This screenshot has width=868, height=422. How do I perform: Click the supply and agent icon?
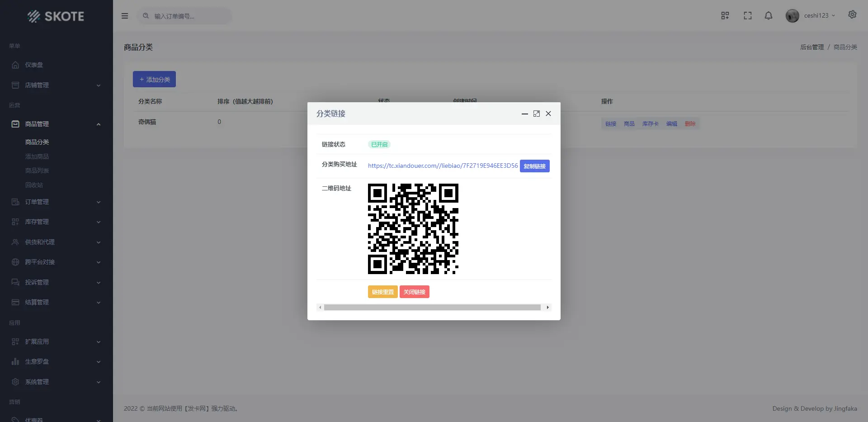[x=15, y=242]
